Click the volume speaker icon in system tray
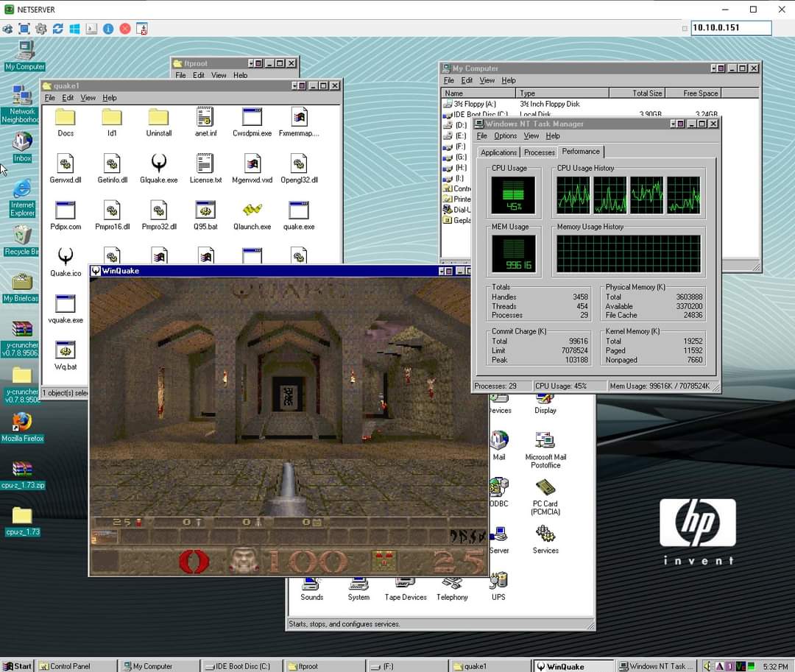This screenshot has width=795, height=672. 707,666
